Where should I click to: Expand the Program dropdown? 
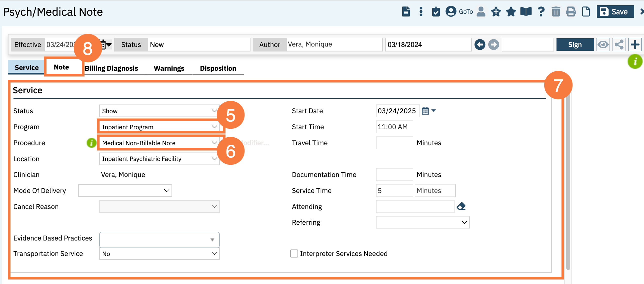[159, 127]
